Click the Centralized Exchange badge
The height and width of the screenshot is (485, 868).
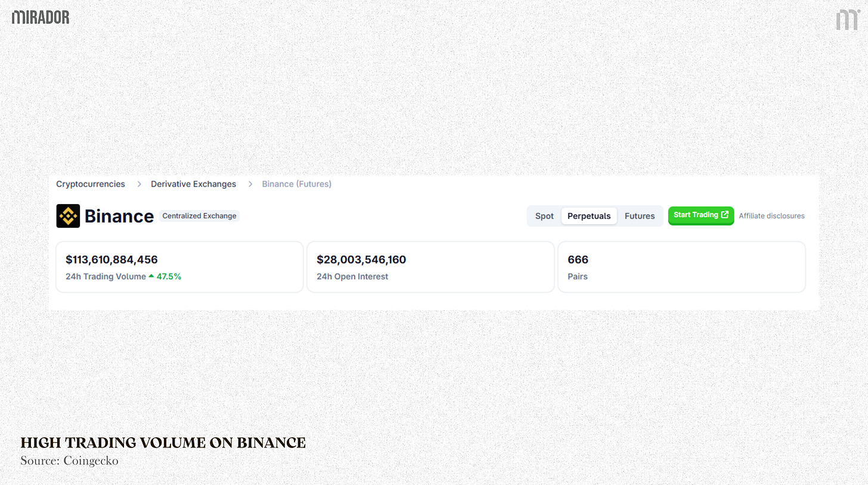pyautogui.click(x=200, y=216)
